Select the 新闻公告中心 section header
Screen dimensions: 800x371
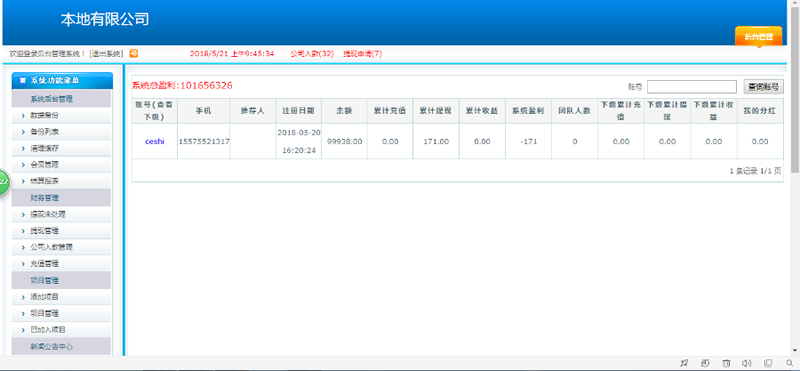click(61, 347)
